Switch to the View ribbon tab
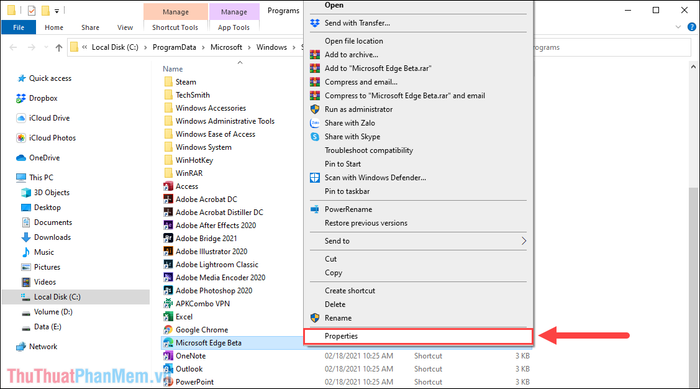The height and width of the screenshot is (389, 700). point(125,27)
